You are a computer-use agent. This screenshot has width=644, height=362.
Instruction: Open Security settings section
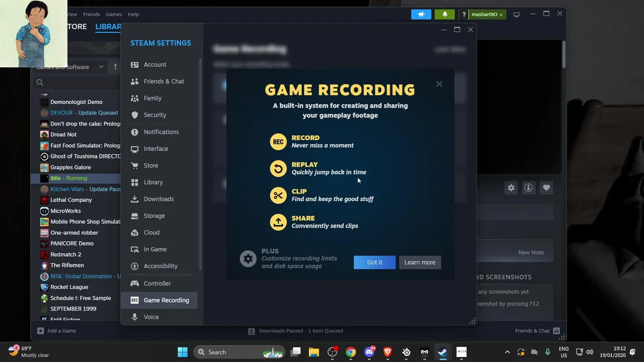158,115
